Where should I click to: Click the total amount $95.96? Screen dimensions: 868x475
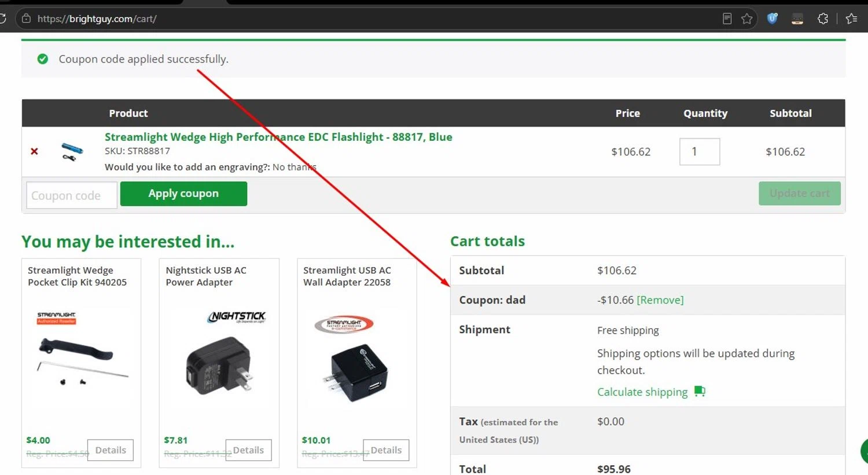coord(614,469)
